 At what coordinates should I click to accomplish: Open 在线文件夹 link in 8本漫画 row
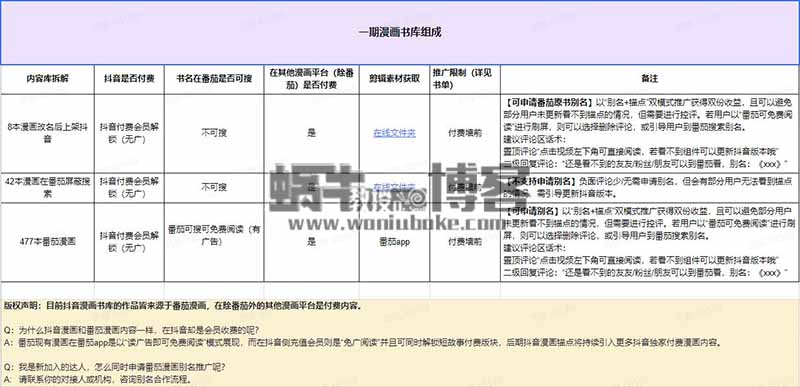(x=394, y=134)
